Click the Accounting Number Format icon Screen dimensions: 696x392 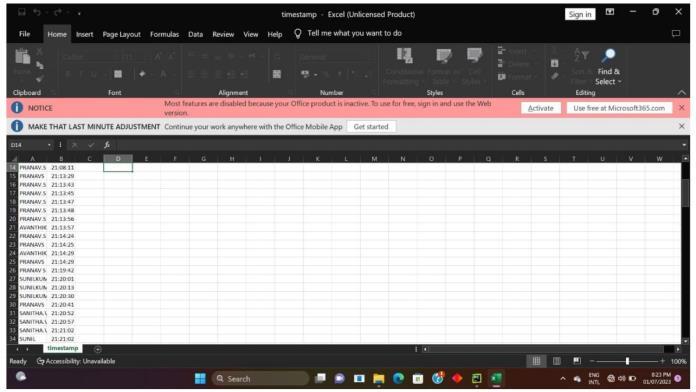point(305,74)
